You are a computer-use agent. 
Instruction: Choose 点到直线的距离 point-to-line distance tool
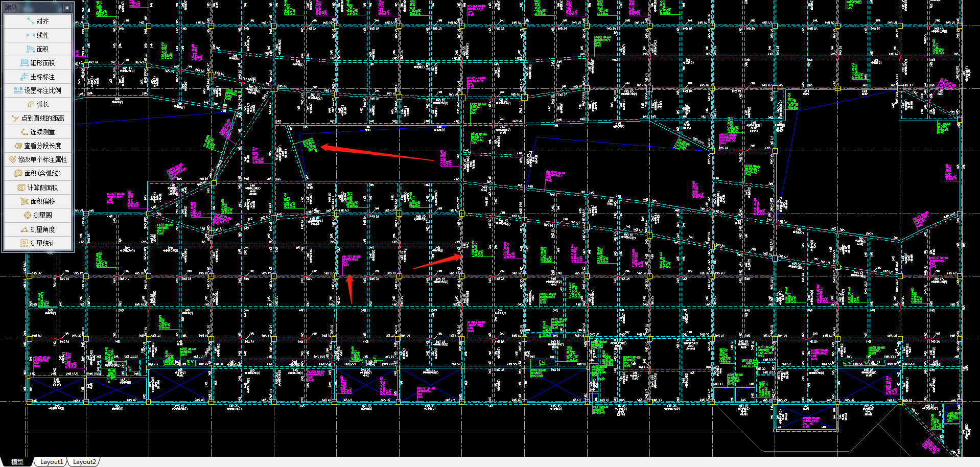[38, 118]
